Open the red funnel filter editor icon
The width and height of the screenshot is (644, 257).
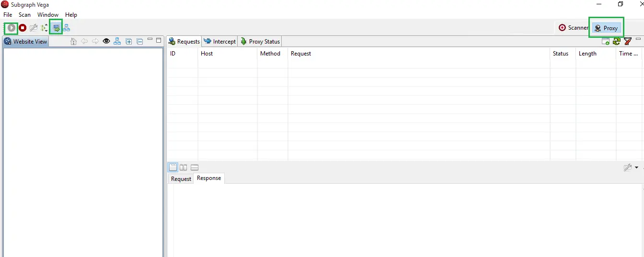pos(627,42)
